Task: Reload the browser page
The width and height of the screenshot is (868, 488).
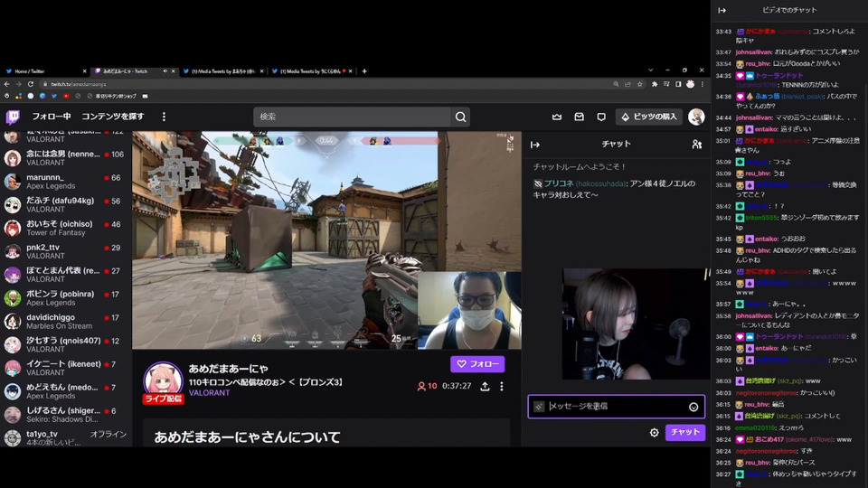Action: (31, 84)
